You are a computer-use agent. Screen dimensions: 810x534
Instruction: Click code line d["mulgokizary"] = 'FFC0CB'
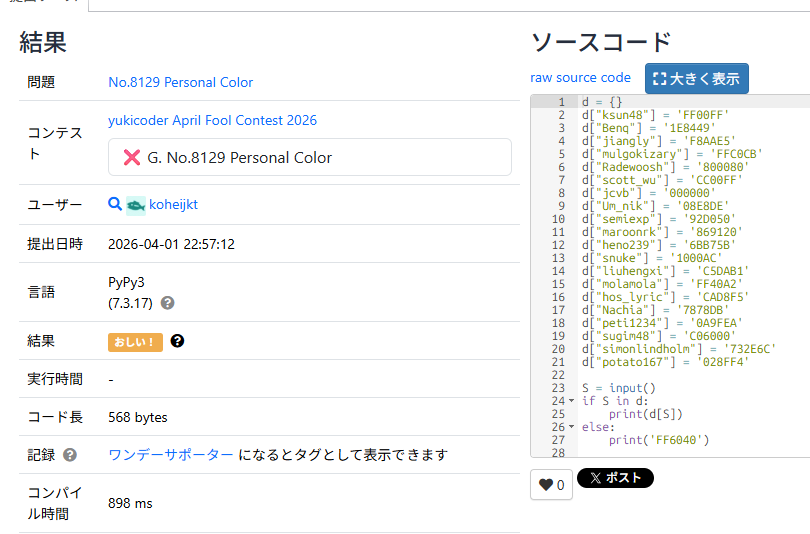672,154
